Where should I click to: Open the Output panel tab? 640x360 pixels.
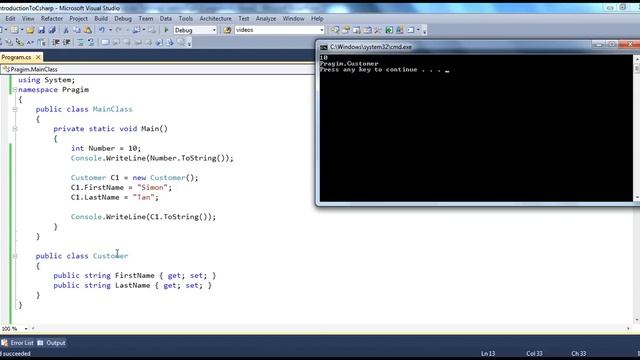click(51, 343)
